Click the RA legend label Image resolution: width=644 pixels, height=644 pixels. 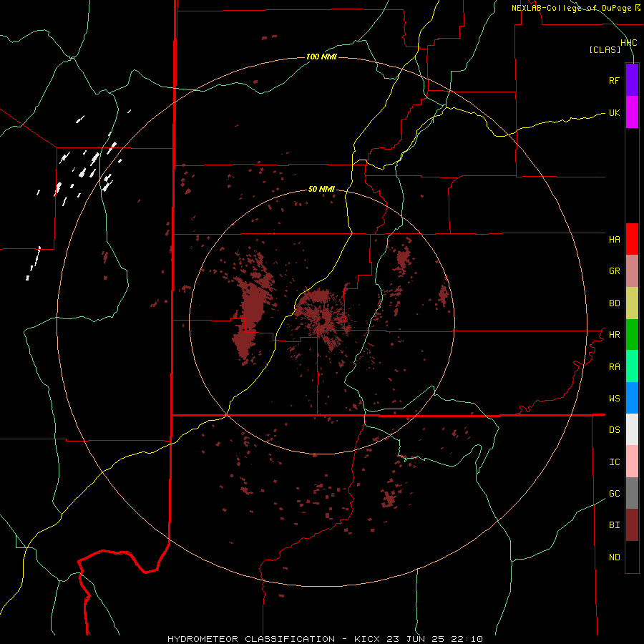point(614,367)
